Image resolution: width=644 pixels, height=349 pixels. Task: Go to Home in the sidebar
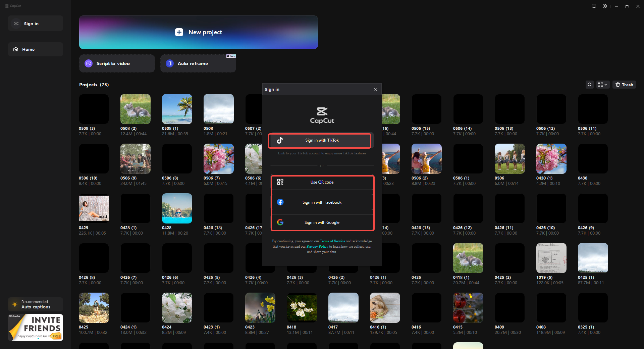35,49
